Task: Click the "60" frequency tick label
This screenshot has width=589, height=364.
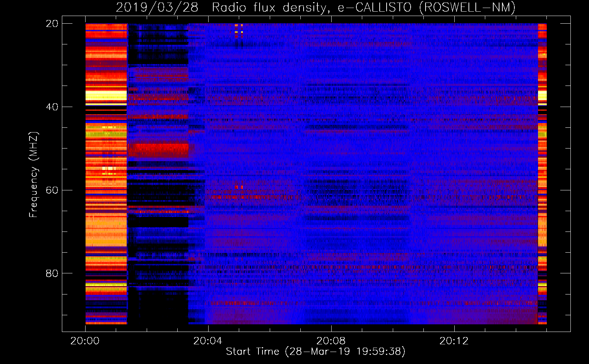Action: [52, 190]
